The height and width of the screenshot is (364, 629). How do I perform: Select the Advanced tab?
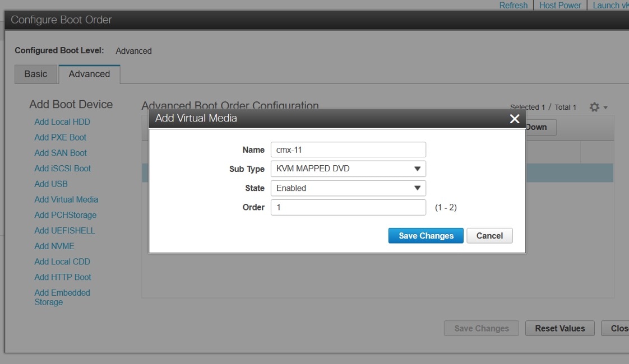pyautogui.click(x=89, y=73)
